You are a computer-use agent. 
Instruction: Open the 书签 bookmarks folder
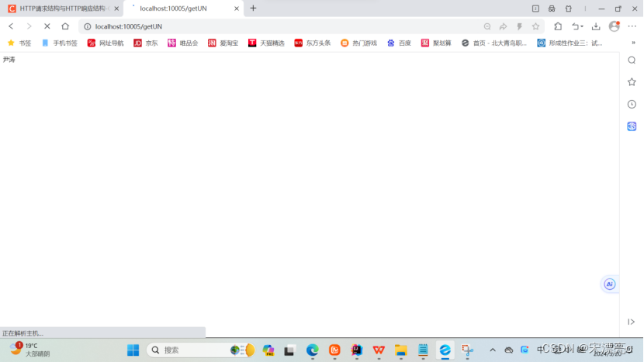[x=19, y=43]
